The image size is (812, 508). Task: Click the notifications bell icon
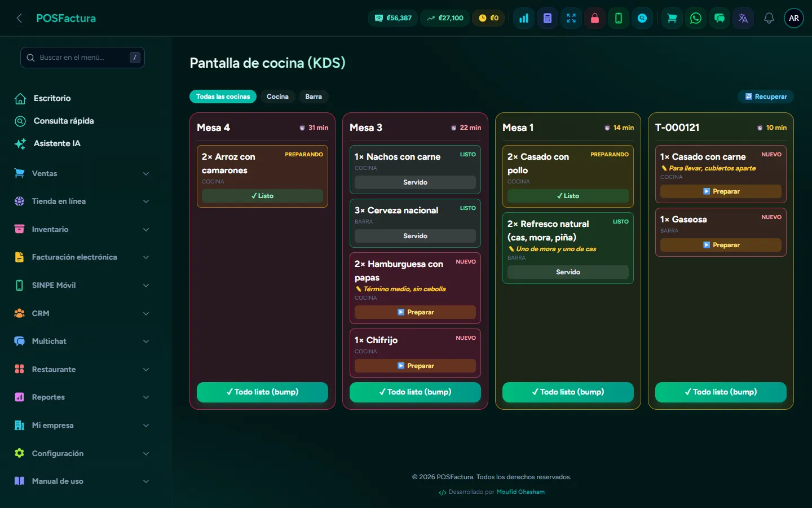(x=769, y=18)
